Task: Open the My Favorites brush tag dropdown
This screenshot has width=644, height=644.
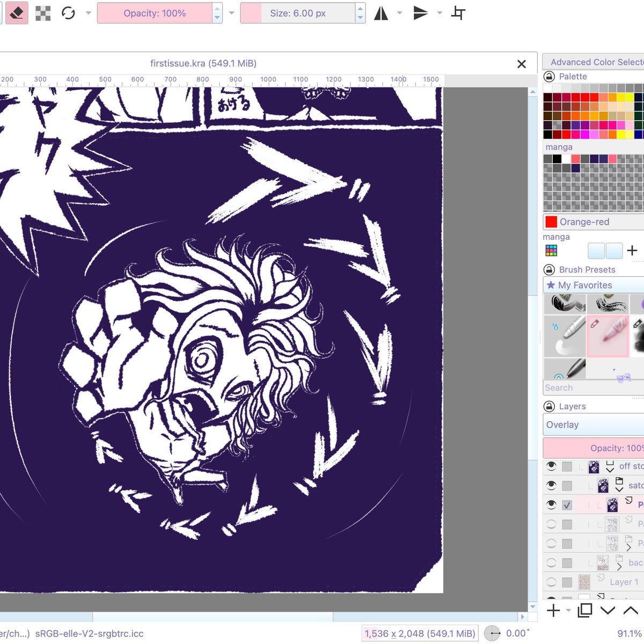Action: click(594, 285)
